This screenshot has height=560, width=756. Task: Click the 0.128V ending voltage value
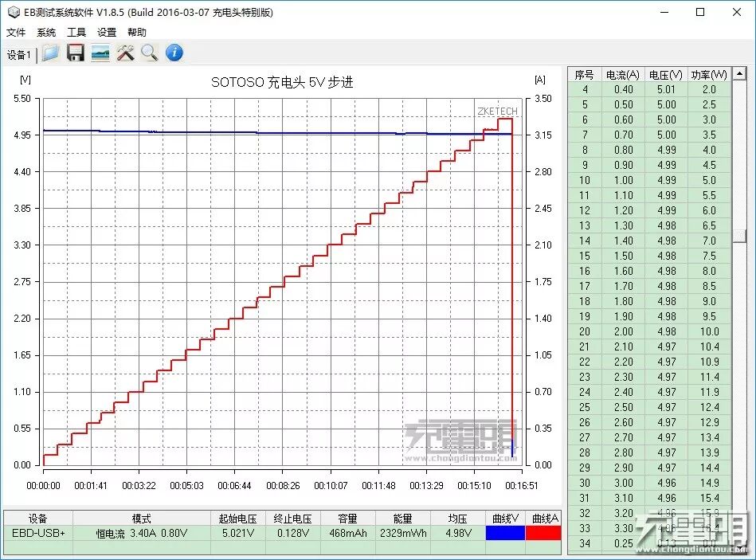tap(292, 533)
